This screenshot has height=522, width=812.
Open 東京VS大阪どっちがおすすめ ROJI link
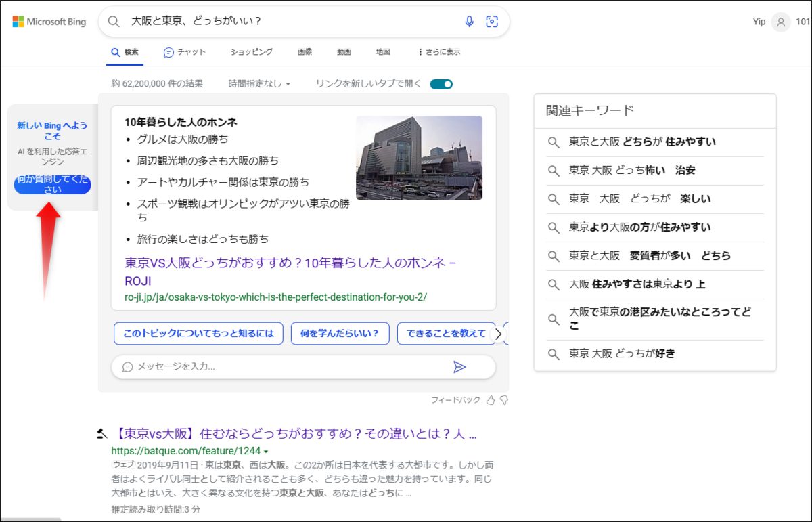coord(290,271)
